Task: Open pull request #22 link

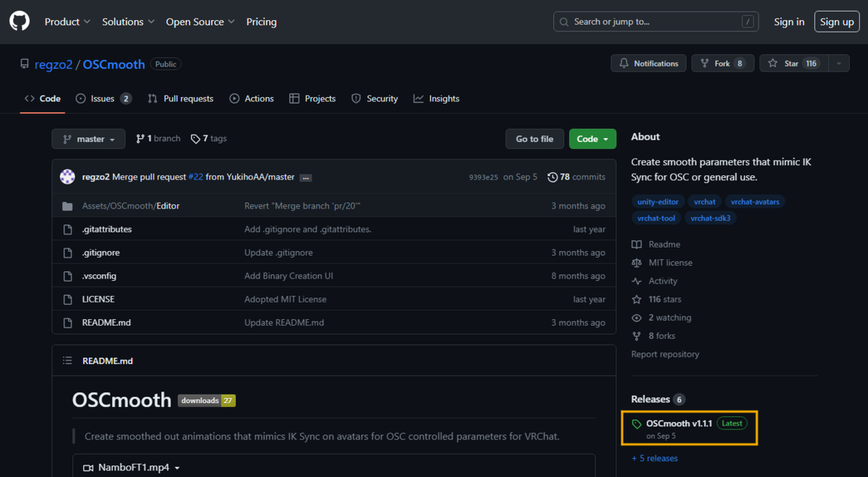Action: click(x=195, y=177)
